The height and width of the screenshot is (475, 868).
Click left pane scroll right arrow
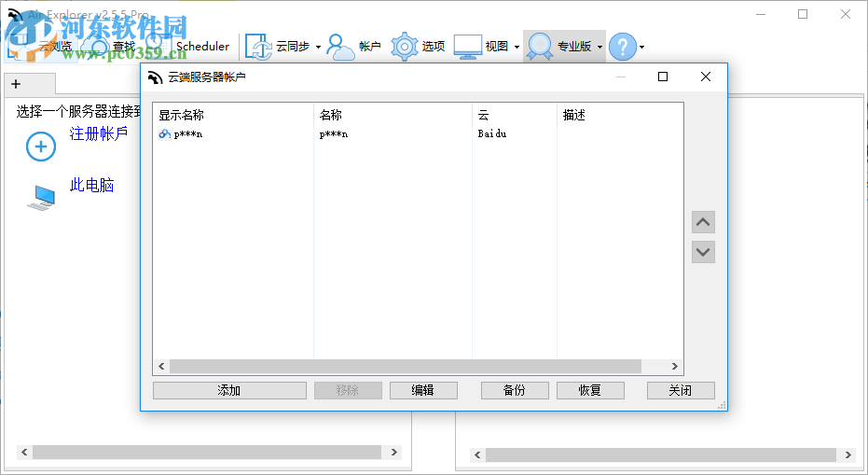pos(394,453)
